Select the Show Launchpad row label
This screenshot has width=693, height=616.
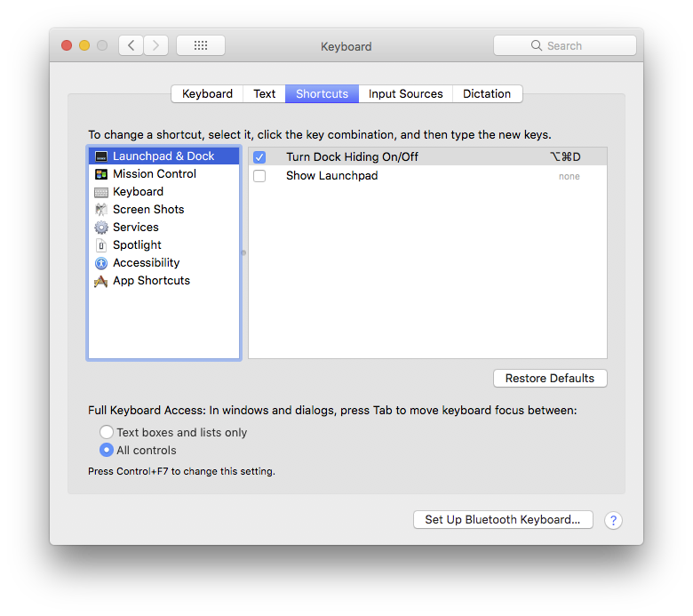(x=332, y=176)
